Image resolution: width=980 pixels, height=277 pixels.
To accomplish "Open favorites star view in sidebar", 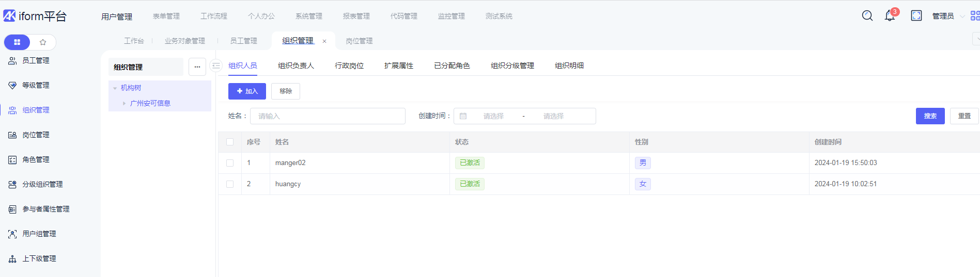I will click(43, 42).
